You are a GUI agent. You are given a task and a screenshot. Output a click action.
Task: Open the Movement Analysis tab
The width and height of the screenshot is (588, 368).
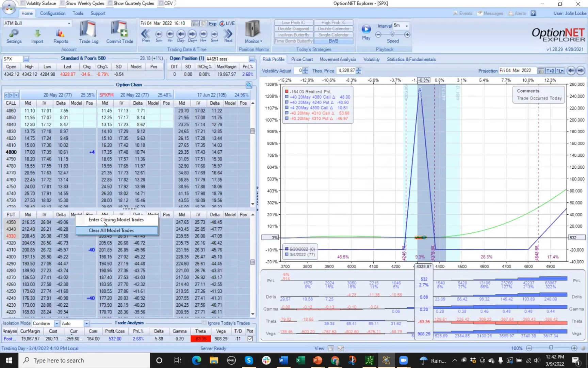[x=338, y=59]
